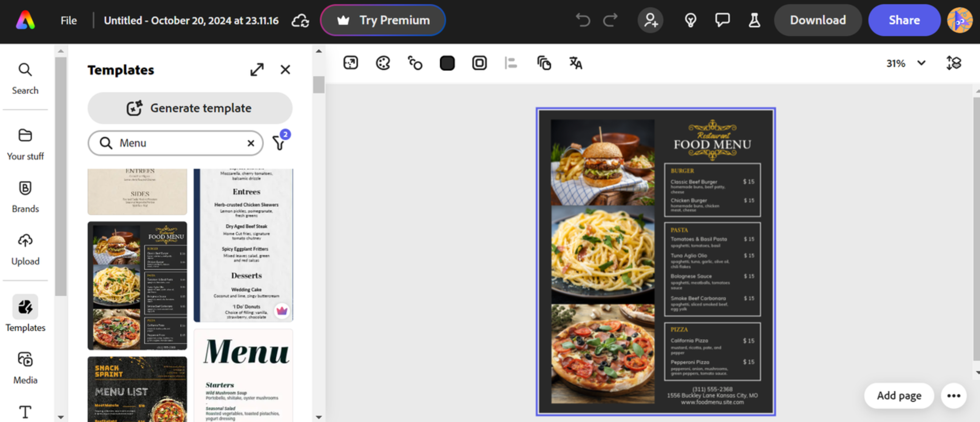Open the 31% zoom dropdown
This screenshot has height=422, width=980.
(x=905, y=63)
